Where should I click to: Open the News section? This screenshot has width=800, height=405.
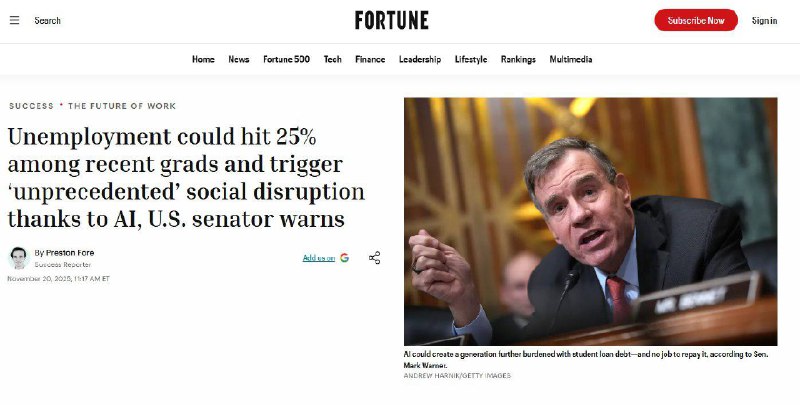pos(239,59)
